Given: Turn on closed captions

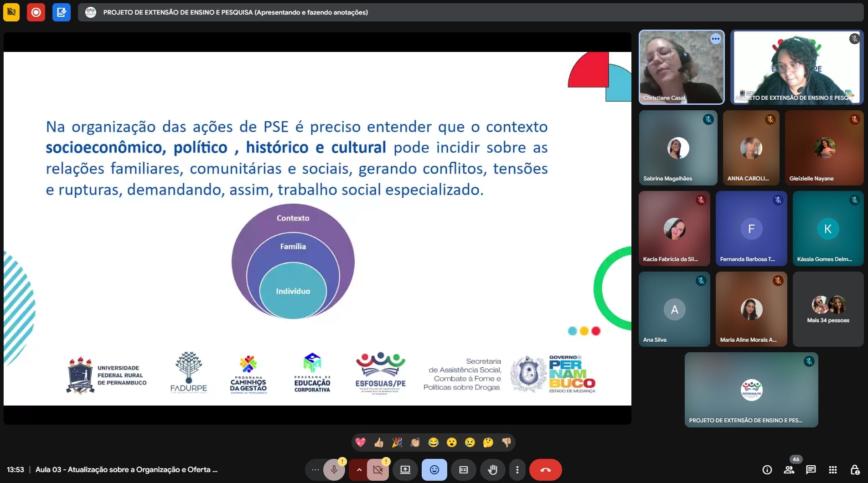Looking at the screenshot, I should point(464,470).
